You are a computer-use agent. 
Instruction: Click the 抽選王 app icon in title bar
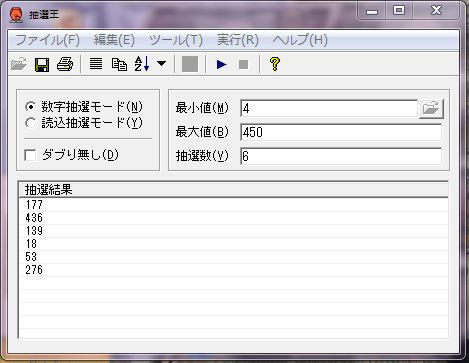[16, 15]
